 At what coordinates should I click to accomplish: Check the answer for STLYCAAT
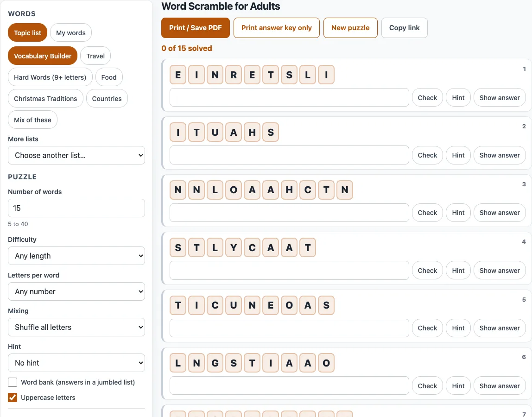pos(427,271)
